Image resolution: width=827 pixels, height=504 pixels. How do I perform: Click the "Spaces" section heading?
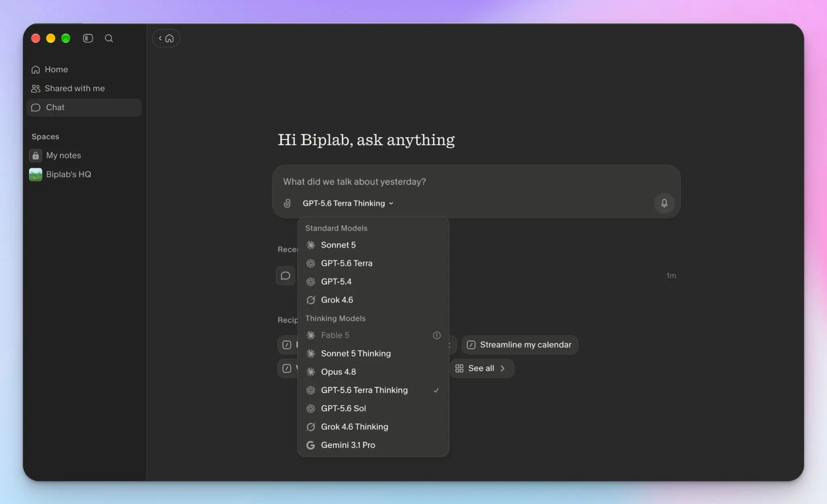point(45,137)
